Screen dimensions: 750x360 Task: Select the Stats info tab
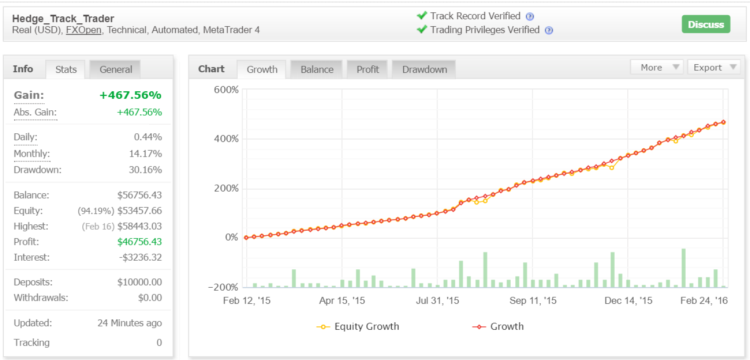(66, 70)
